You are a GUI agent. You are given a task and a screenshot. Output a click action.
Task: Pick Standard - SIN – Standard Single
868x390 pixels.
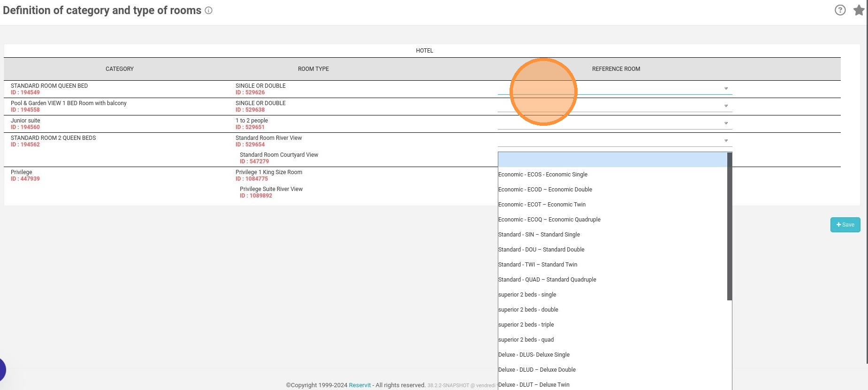[x=612, y=235]
